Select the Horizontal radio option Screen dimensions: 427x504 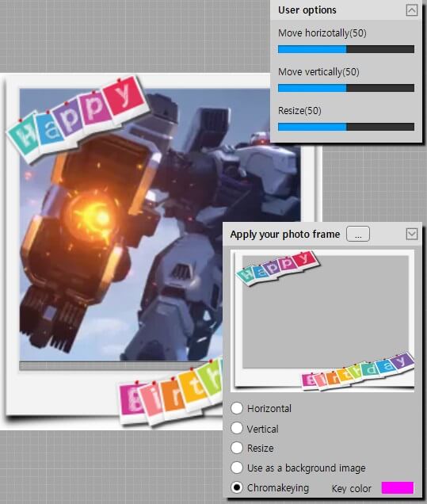pyautogui.click(x=237, y=408)
